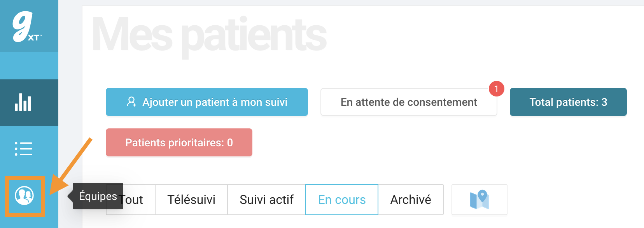Screen dimensions: 644x228
Task: Open En attente de consentement list
Action: click(409, 102)
